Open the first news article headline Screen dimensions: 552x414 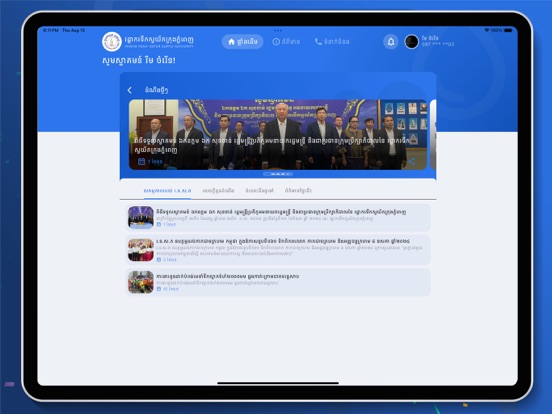(281, 212)
